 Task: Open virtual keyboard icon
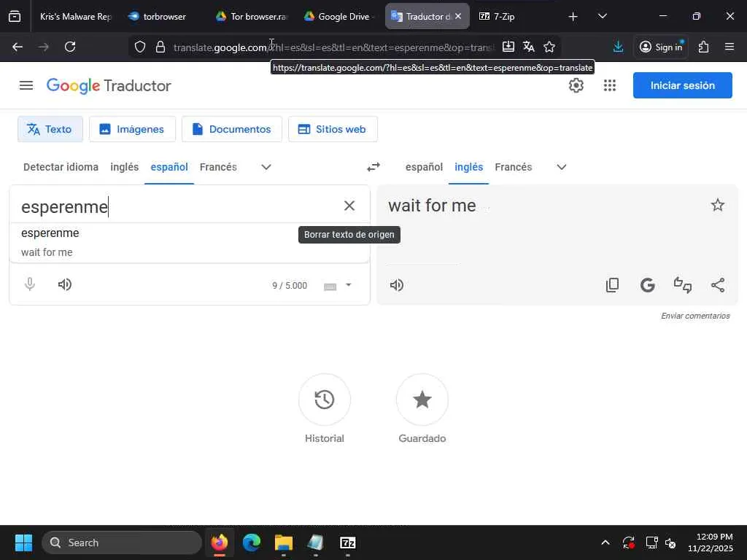[x=330, y=286]
